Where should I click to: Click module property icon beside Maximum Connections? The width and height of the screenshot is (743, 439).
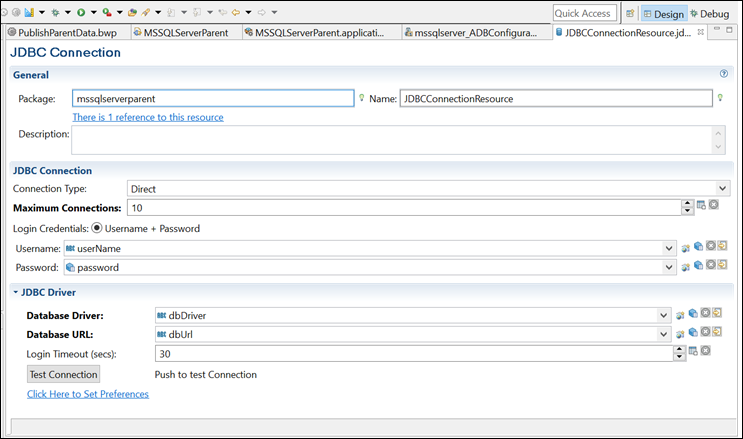702,206
